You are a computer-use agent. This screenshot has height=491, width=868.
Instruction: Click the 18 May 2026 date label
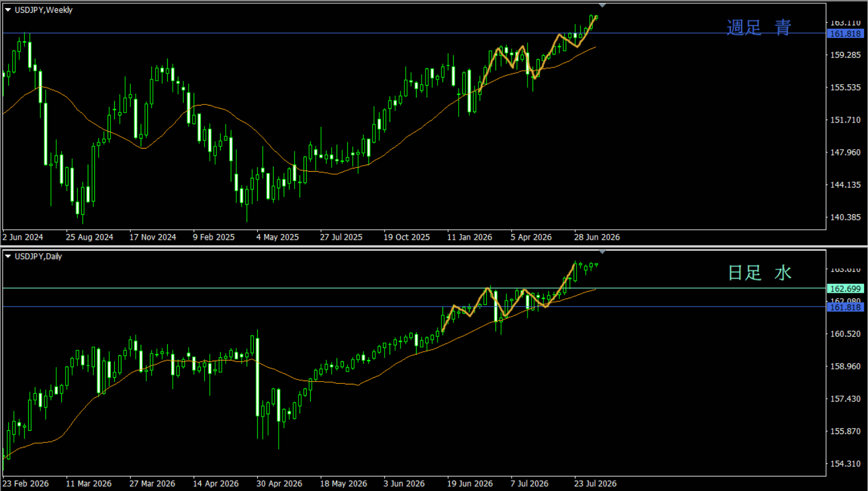tap(343, 483)
